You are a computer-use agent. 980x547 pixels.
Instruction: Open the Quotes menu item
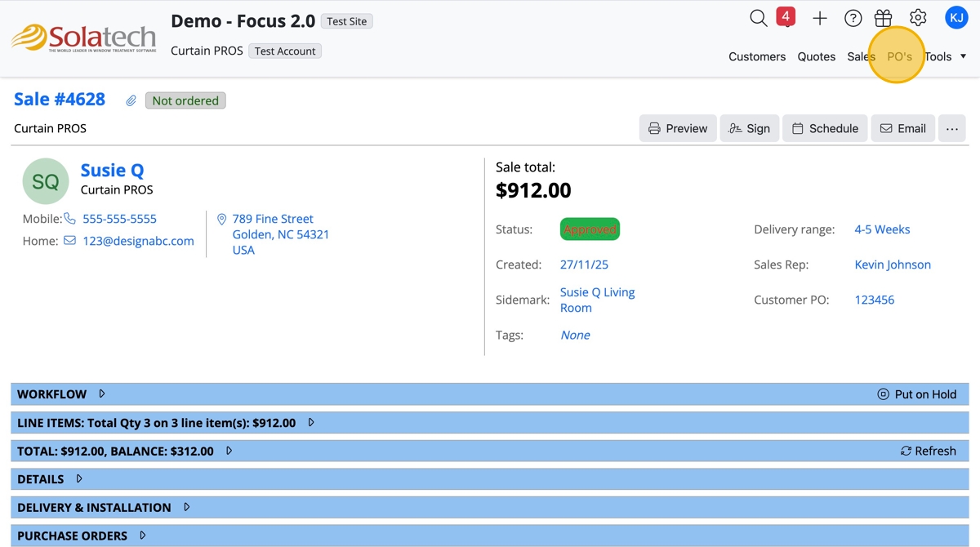coord(816,56)
